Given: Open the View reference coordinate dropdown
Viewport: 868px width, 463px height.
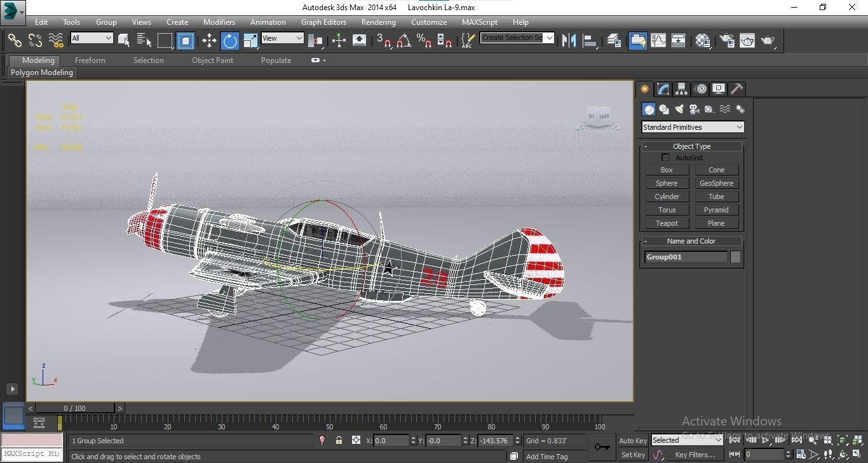Looking at the screenshot, I should pyautogui.click(x=283, y=38).
